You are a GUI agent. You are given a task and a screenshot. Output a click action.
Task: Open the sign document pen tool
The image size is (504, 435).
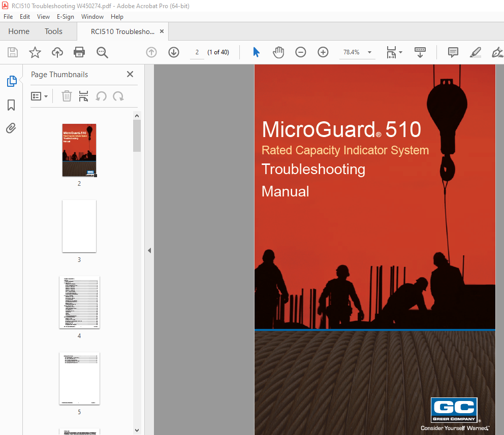(x=497, y=52)
